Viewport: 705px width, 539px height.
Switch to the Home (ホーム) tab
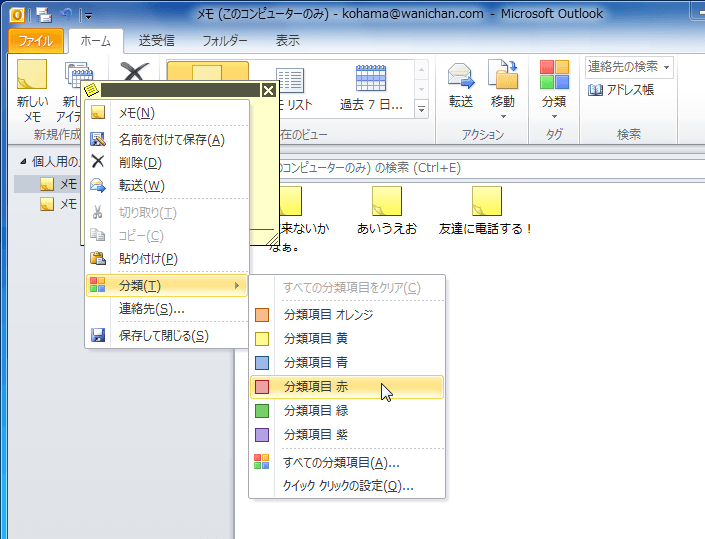(95, 41)
